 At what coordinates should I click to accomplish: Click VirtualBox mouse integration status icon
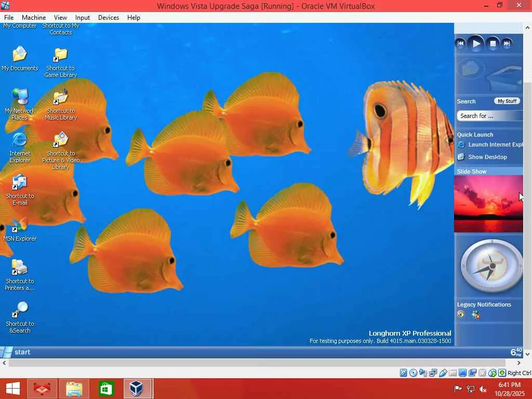493,373
